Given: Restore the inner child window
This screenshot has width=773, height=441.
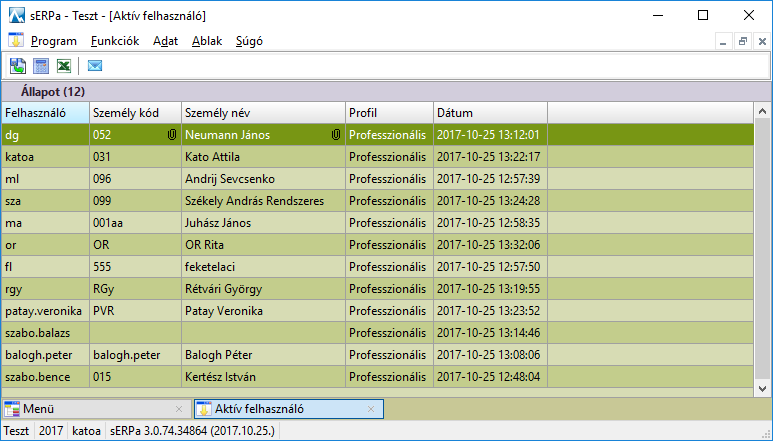Looking at the screenshot, I should [x=742, y=42].
